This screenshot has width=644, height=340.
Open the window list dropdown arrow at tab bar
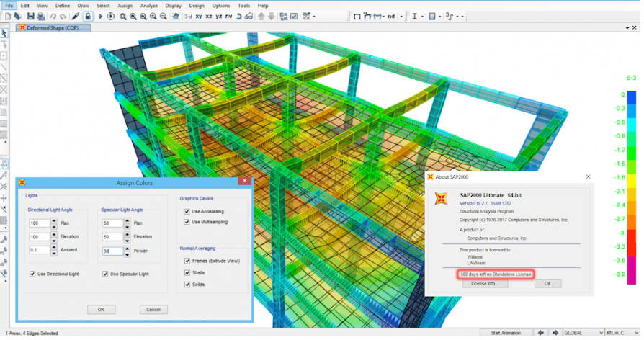click(627, 28)
